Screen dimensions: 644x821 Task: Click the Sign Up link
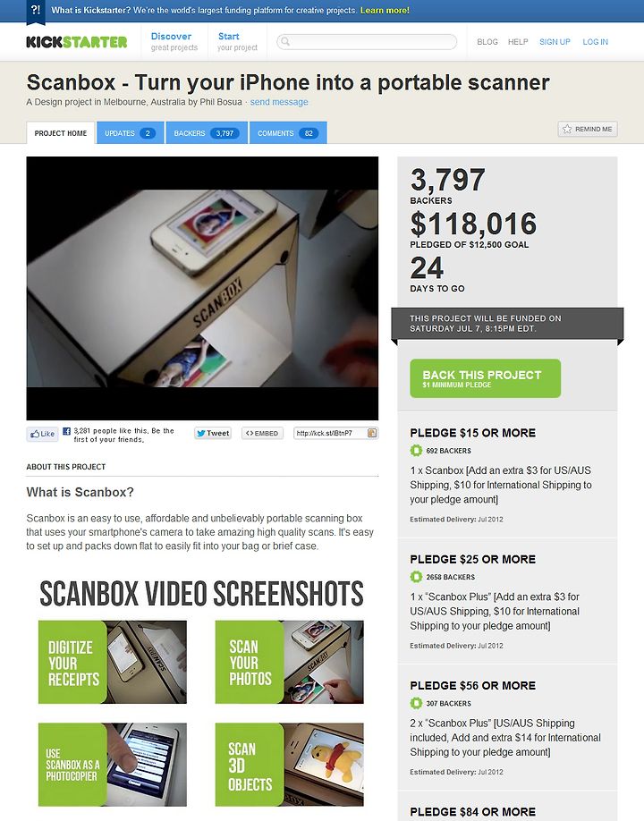[x=555, y=42]
